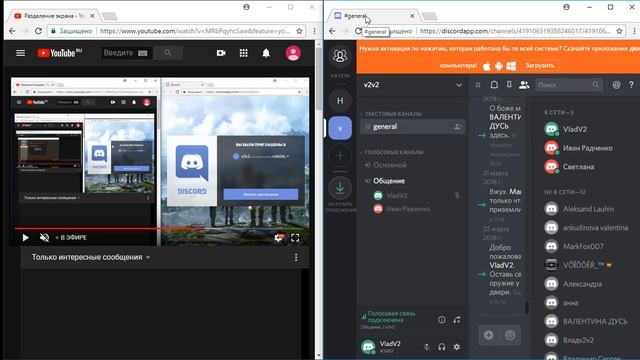
Task: Open the YouTube account avatar menu
Action: pyautogui.click(x=293, y=53)
